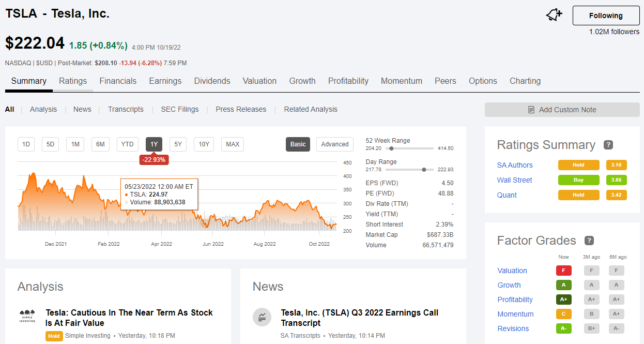Click the Simple Investing author name
The image size is (644, 344).
[x=88, y=336]
